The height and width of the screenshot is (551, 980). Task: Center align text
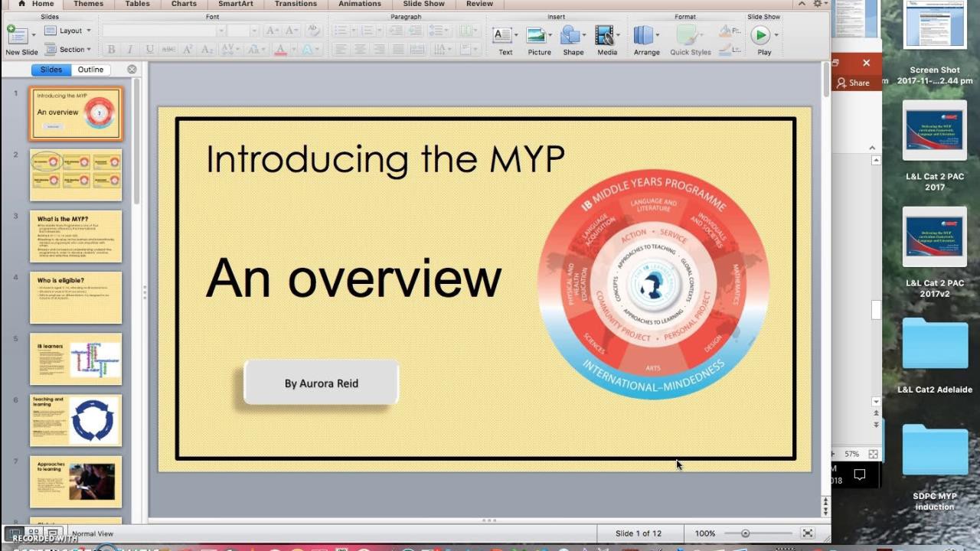360,50
